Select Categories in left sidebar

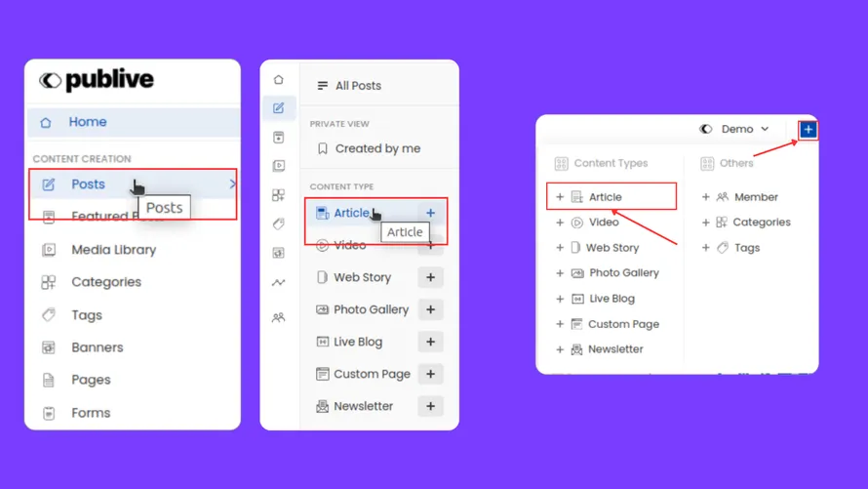[105, 282]
